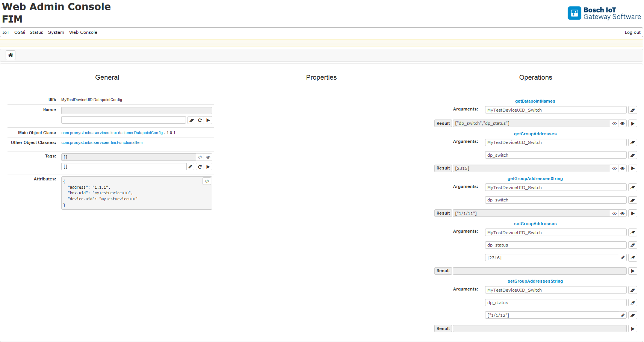
Task: Toggle eye icon on ["1/1/11"] result
Action: tap(623, 213)
